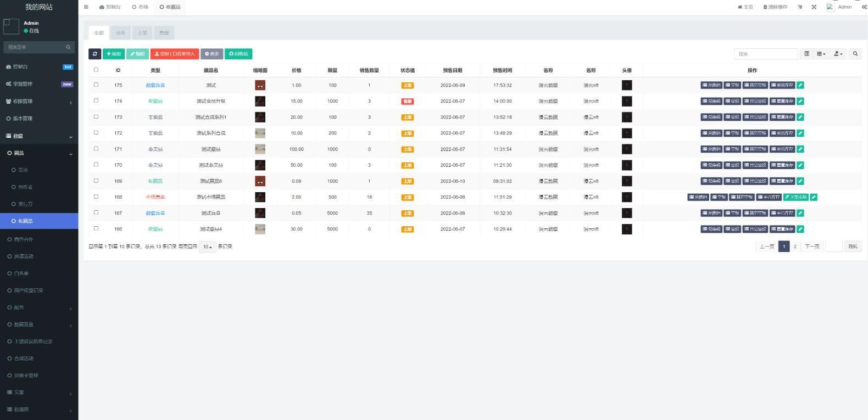Select the checkbox for row ID 168

click(x=96, y=197)
